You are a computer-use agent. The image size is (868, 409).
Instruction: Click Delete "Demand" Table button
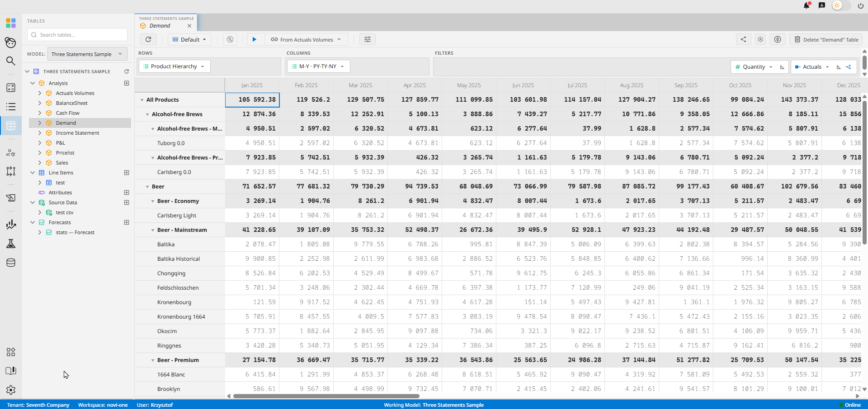tap(826, 39)
